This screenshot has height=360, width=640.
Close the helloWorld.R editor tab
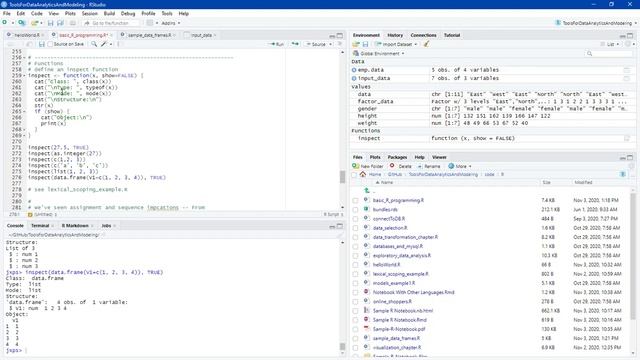click(43, 36)
